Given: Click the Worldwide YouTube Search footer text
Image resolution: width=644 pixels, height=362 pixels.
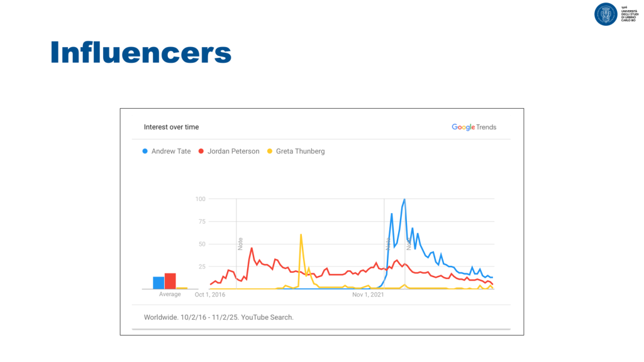Looking at the screenshot, I should [x=218, y=317].
